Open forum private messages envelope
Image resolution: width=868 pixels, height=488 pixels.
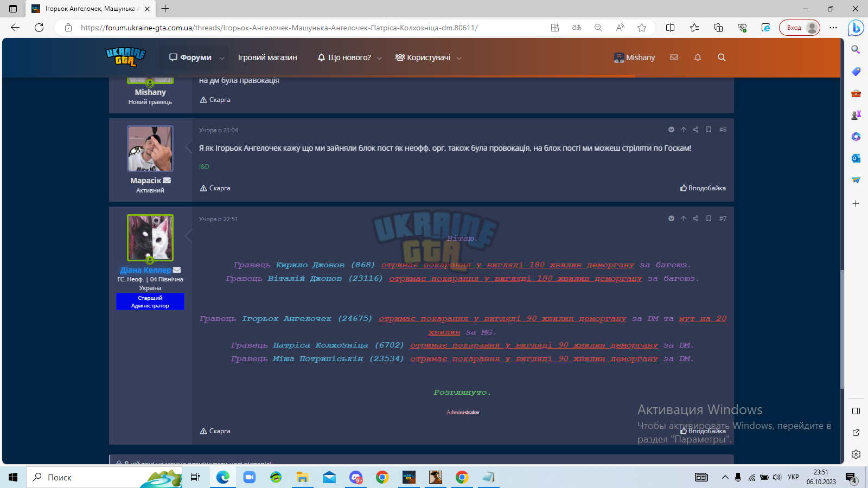tap(674, 57)
